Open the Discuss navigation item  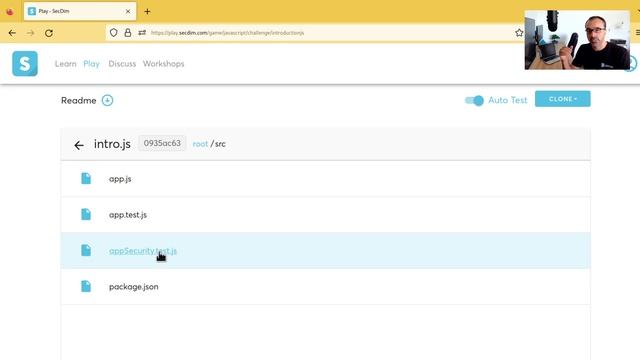click(x=122, y=64)
